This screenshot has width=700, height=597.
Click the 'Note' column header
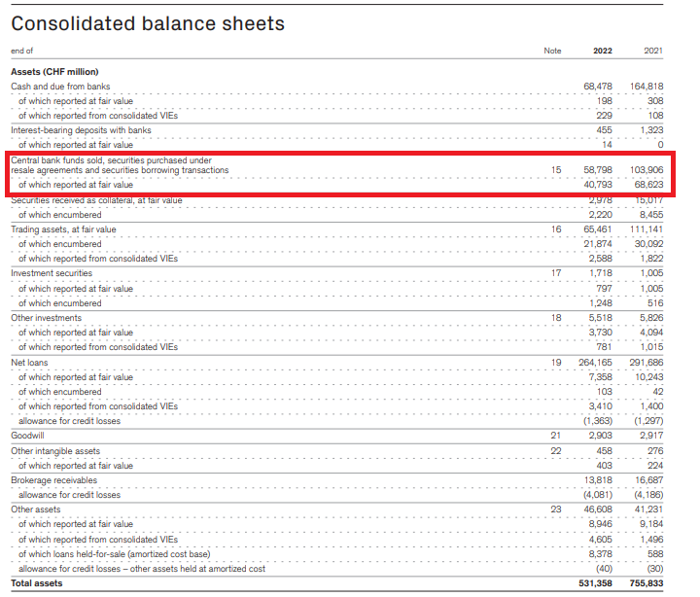(x=552, y=51)
